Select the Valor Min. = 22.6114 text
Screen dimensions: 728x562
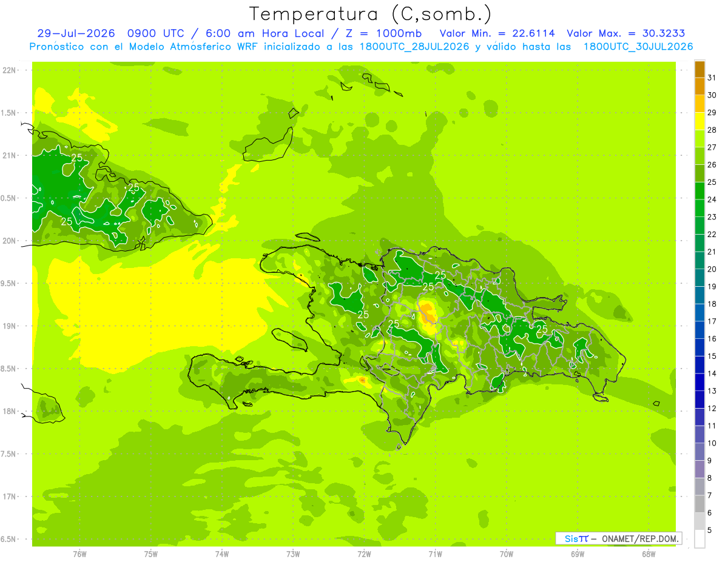coord(497,33)
